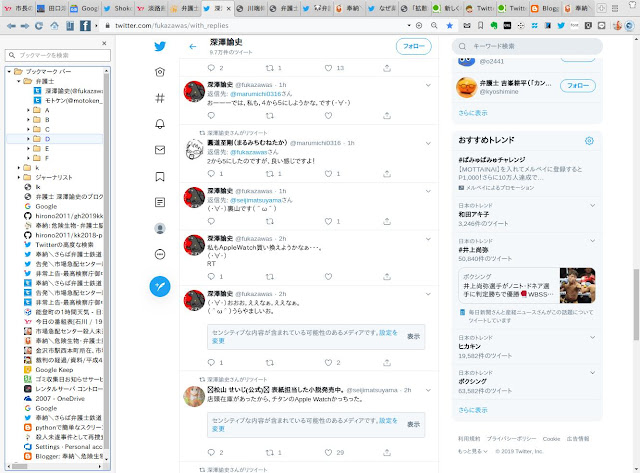The width and height of the screenshot is (640, 473).
Task: Switch to the 川端 browser tab
Action: [251, 8]
